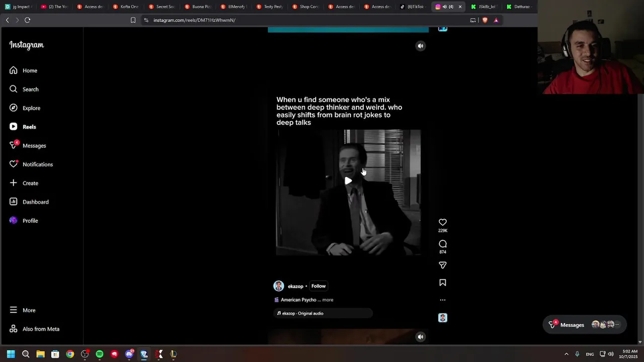The width and height of the screenshot is (644, 362).
Task: Open File Explorer from taskbar
Action: pos(40,354)
